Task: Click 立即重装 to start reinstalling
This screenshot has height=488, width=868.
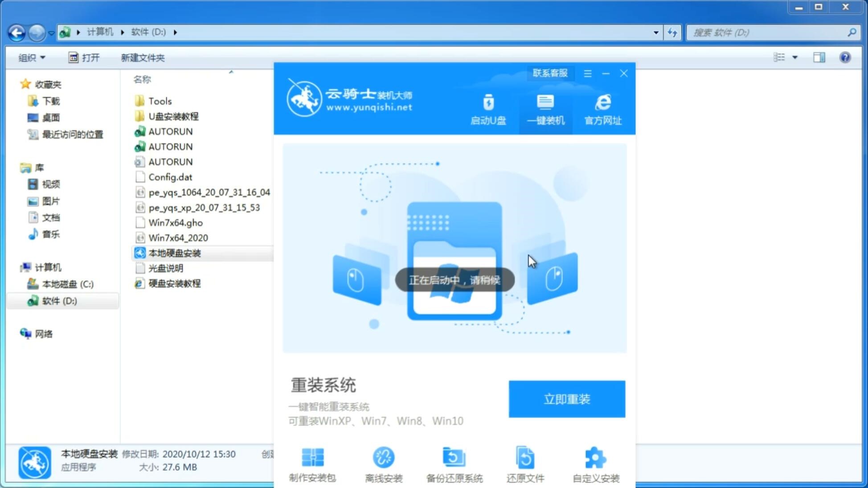Action: [x=566, y=399]
